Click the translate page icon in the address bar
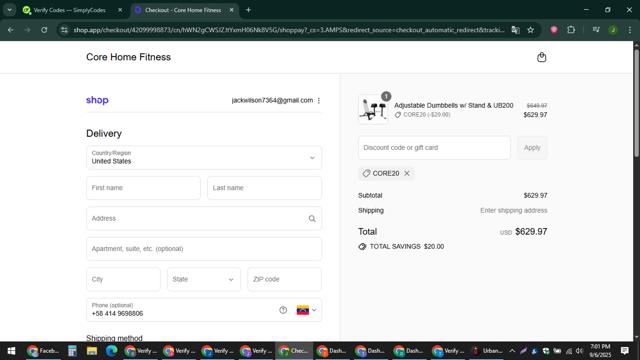Screen dimensions: 640x360 point(516,30)
